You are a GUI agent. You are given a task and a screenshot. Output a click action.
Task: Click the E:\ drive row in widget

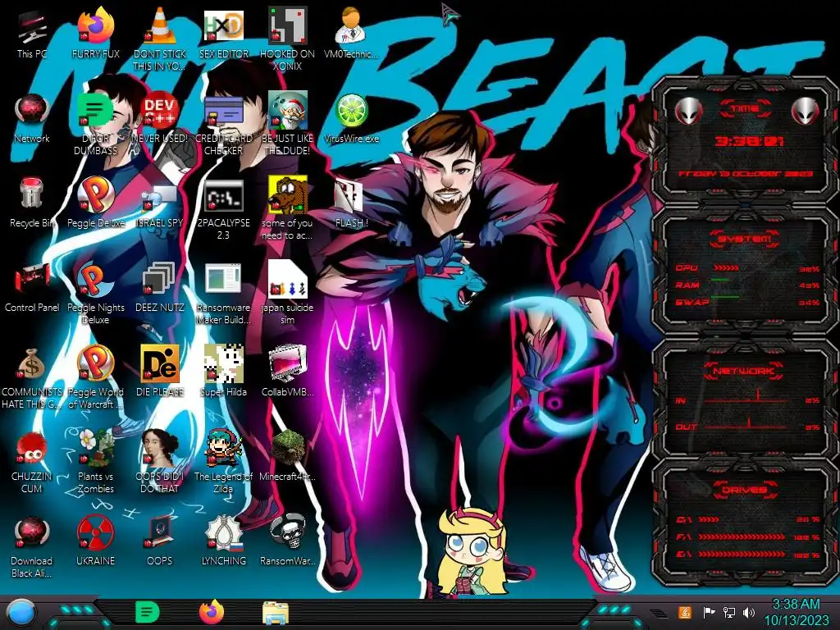tap(748, 554)
